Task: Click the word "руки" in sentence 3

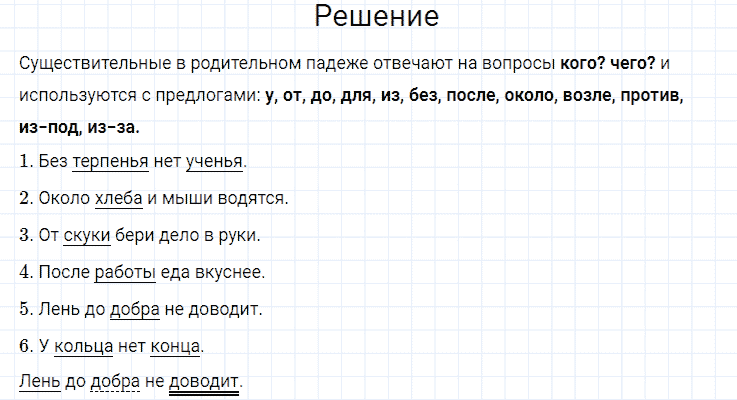Action: point(239,235)
